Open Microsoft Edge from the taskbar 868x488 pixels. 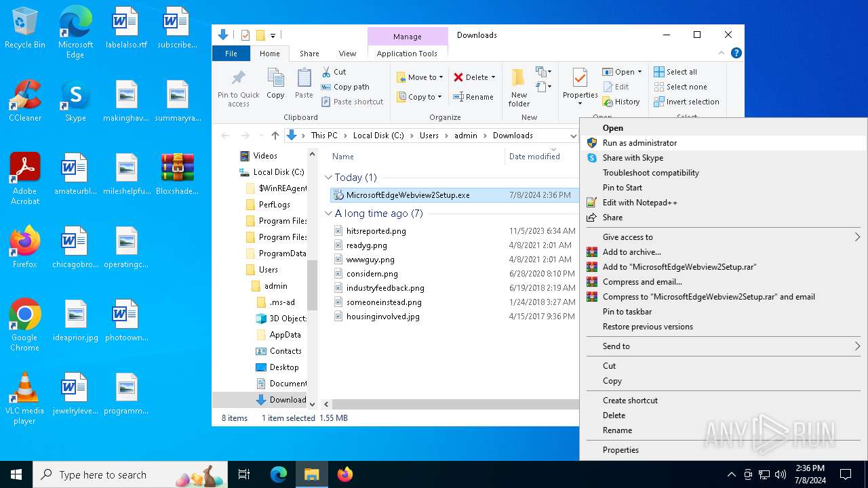(x=279, y=474)
